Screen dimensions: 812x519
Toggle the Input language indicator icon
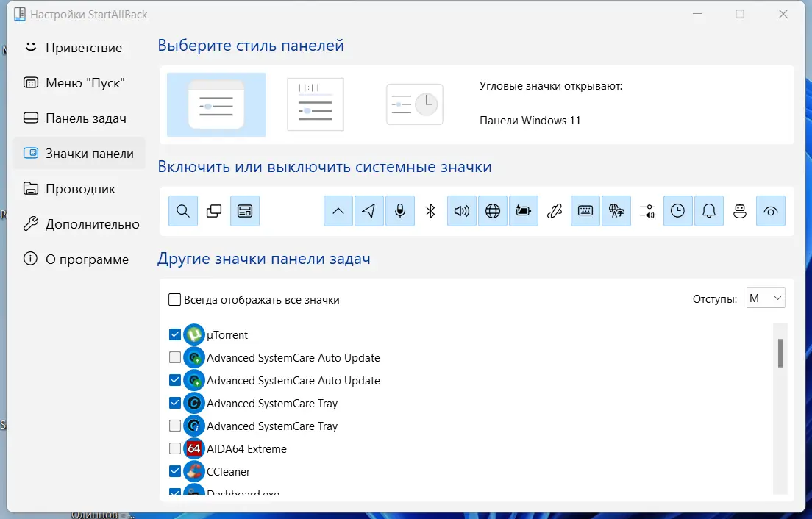616,211
